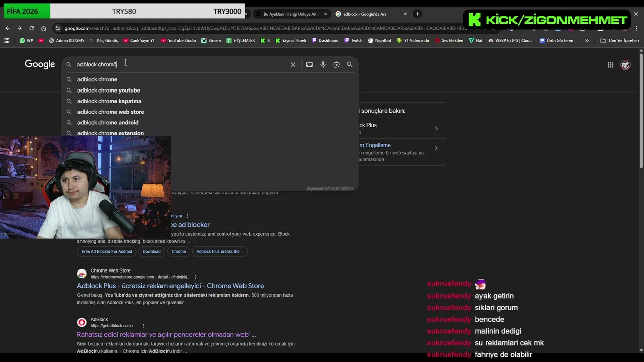Open the on-screen keyboard input tool
This screenshot has height=362, width=644.
pyautogui.click(x=309, y=64)
